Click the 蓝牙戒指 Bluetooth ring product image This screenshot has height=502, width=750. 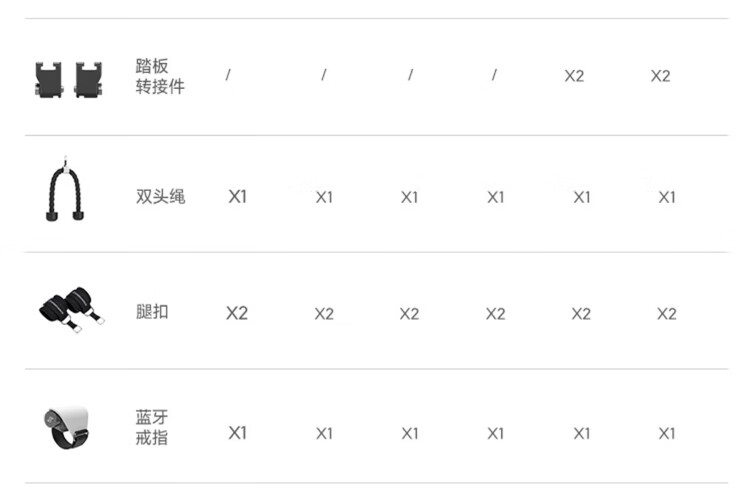tap(67, 430)
